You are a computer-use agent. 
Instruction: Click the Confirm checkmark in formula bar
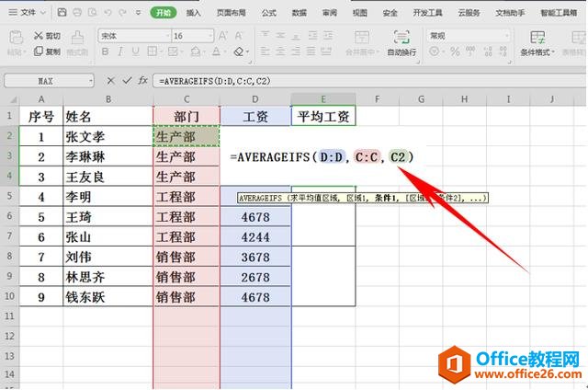127,80
